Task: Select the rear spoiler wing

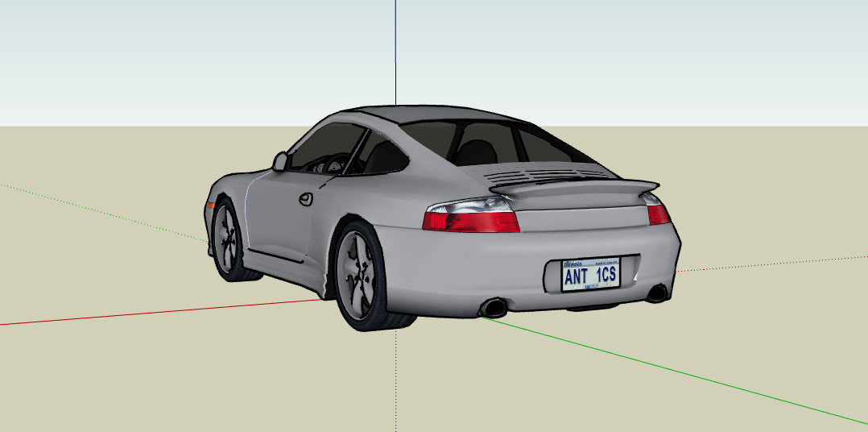Action: coord(576,189)
